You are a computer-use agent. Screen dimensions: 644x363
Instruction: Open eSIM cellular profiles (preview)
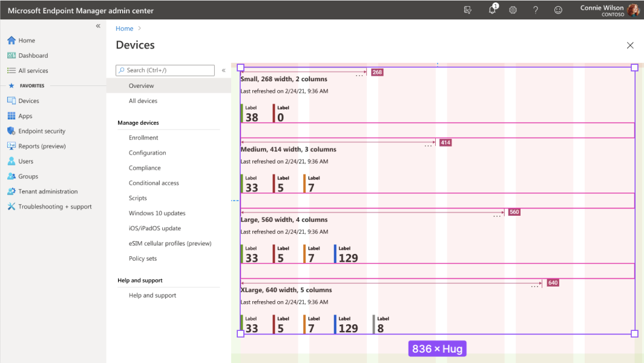coord(170,244)
